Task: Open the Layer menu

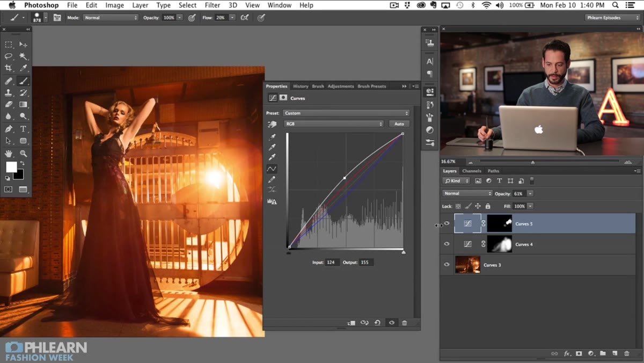Action: [140, 5]
